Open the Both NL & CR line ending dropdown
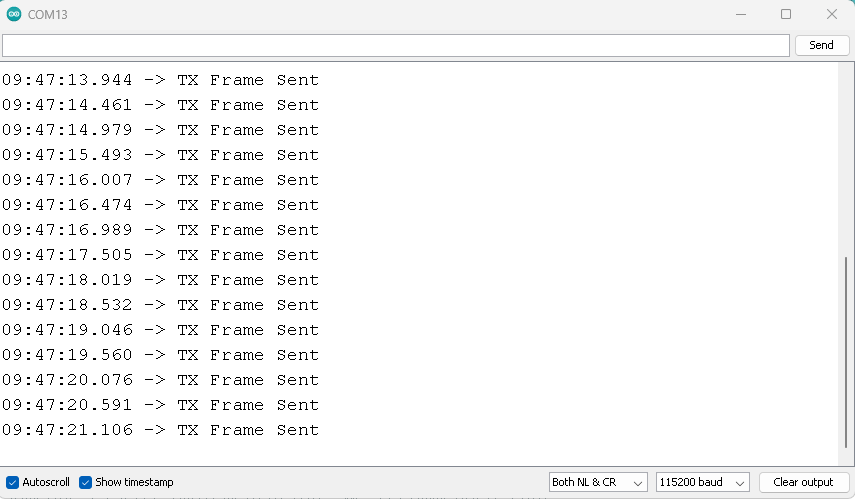The image size is (855, 499). coord(598,482)
